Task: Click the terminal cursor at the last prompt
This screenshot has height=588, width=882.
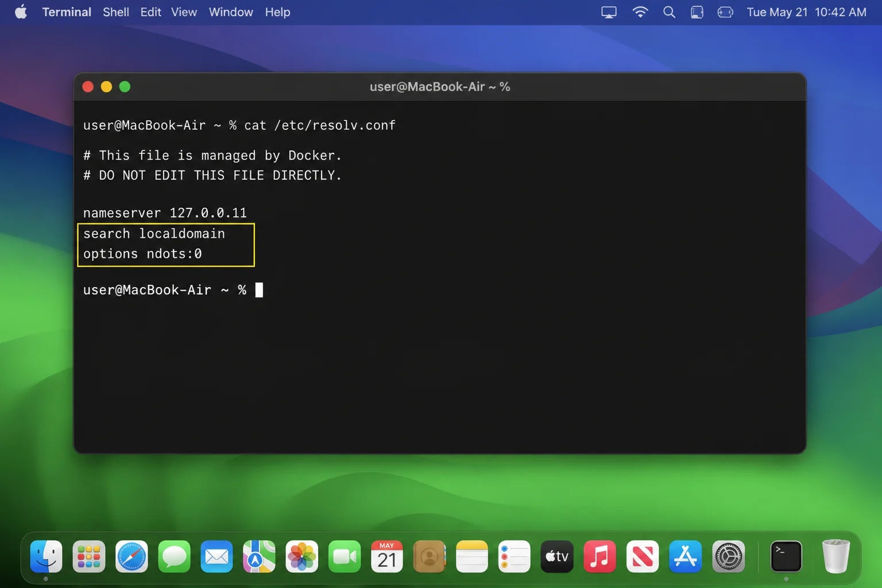Action: pos(259,290)
